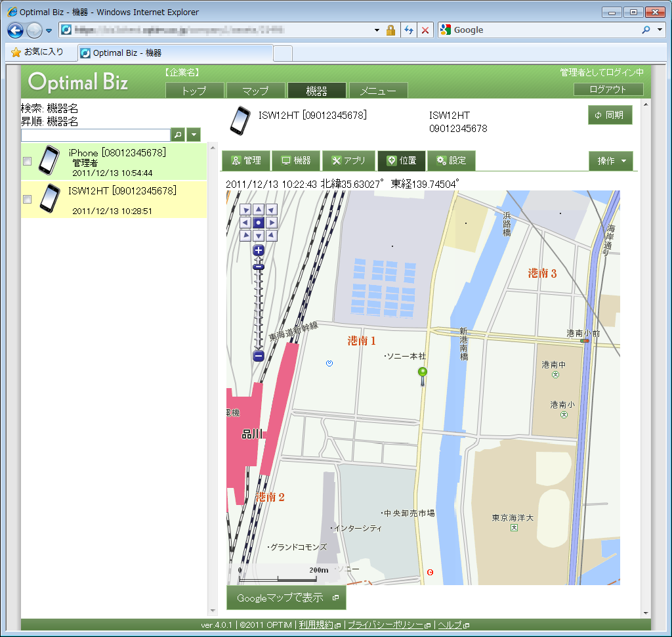Screen dimensions: 672x637
Task: Zoom in with the map plus button
Action: pos(259,250)
